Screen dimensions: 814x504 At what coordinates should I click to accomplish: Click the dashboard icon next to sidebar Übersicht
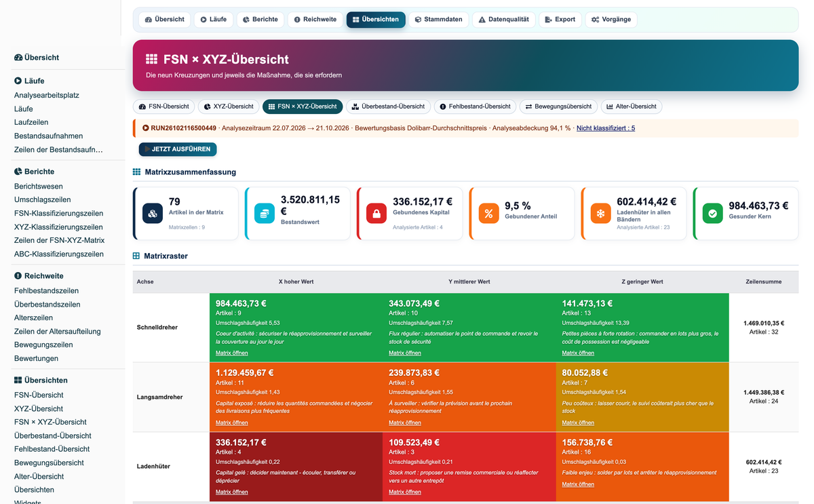(18, 58)
